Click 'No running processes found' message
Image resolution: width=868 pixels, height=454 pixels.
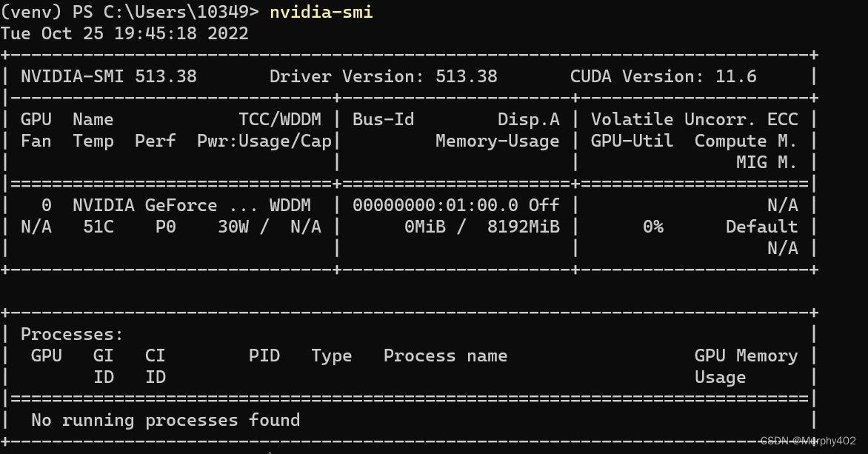[x=165, y=420]
